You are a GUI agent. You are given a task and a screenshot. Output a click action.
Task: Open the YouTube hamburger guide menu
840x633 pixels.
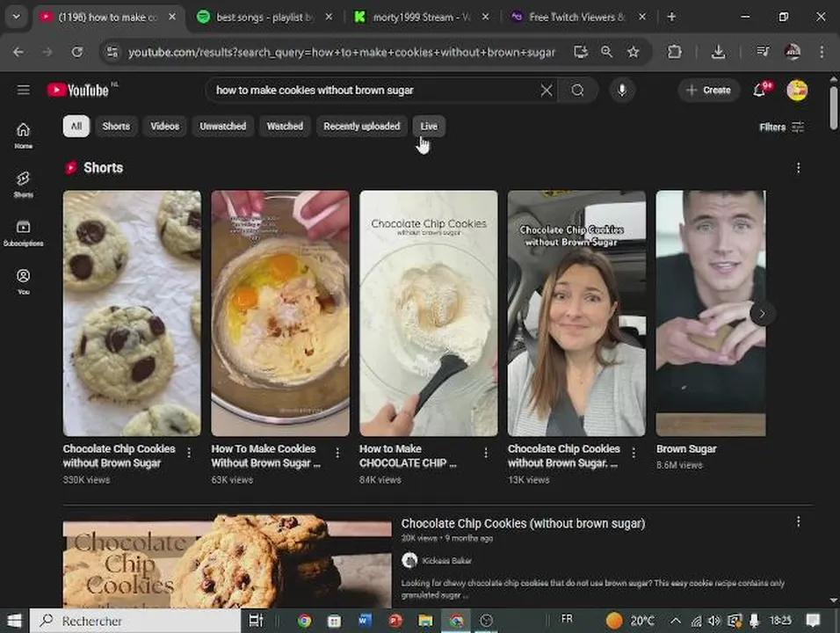point(24,91)
